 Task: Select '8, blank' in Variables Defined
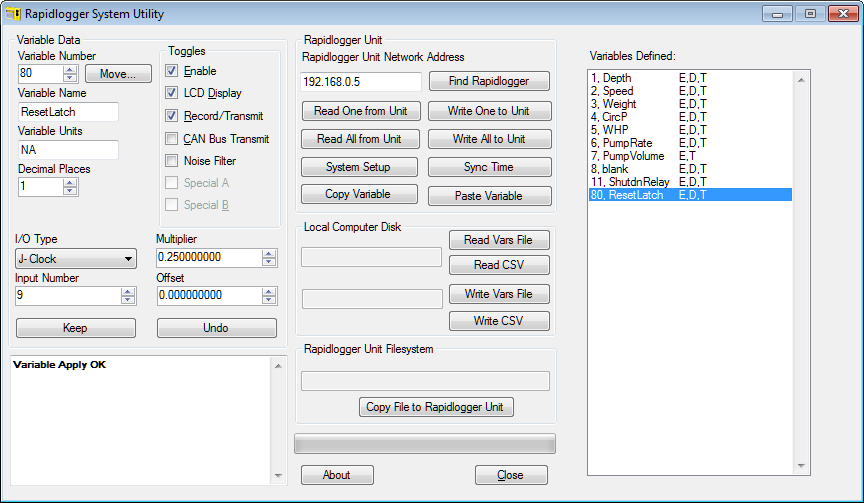pyautogui.click(x=690, y=169)
